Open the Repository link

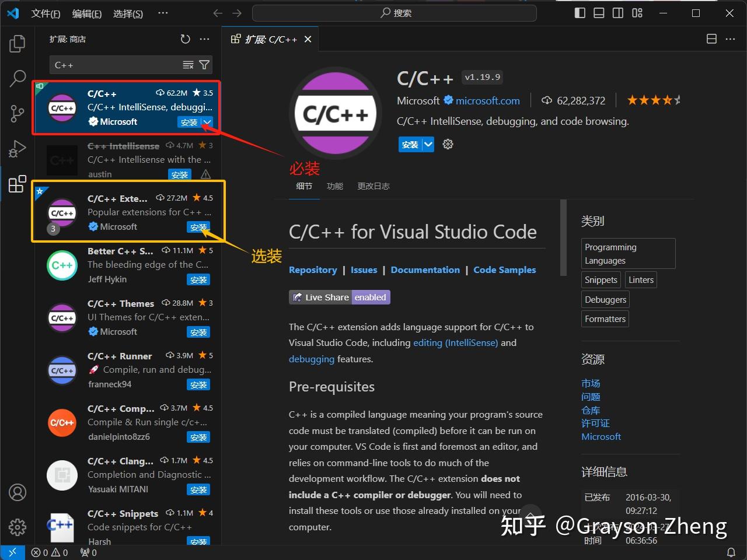point(313,269)
